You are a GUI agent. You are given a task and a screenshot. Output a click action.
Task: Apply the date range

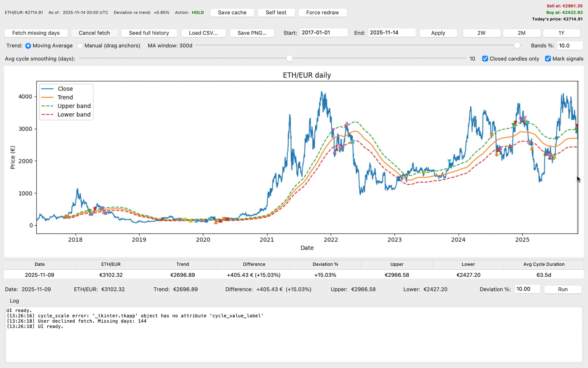point(438,33)
